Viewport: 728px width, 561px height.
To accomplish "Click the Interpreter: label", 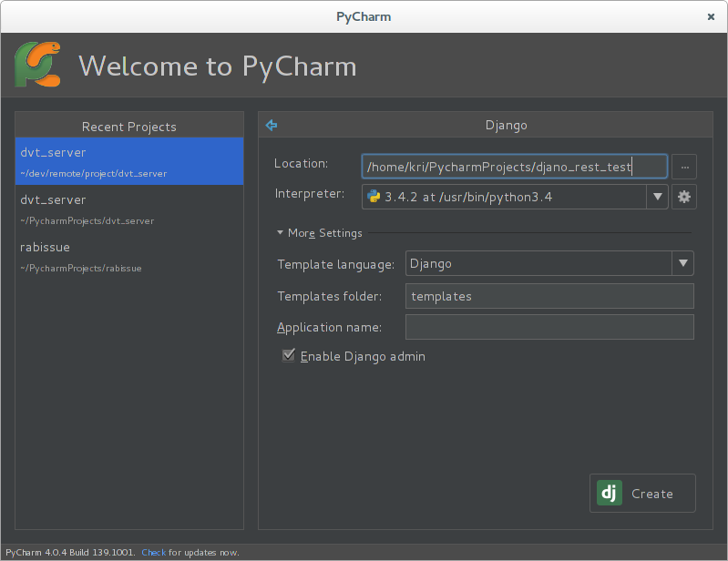I will tap(310, 193).
